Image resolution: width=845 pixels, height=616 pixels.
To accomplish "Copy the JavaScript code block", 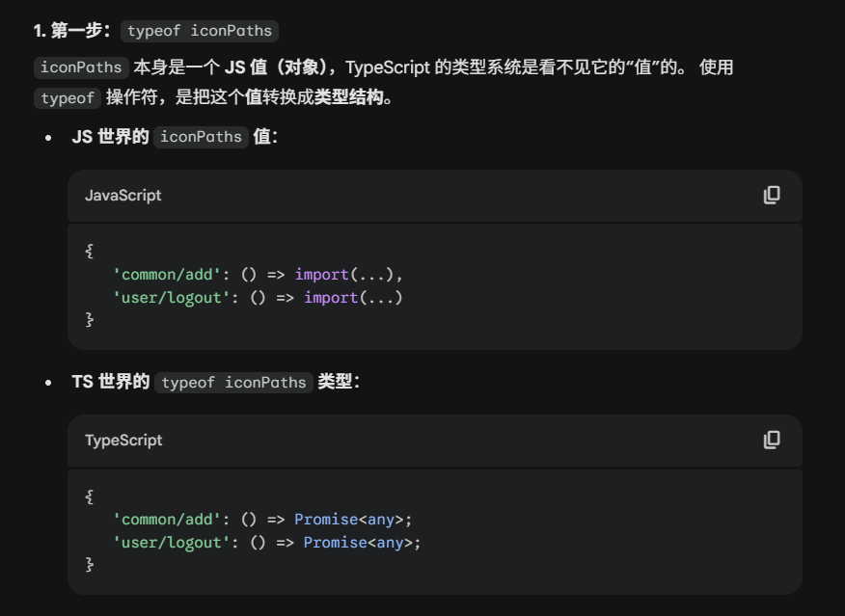I will 772,195.
